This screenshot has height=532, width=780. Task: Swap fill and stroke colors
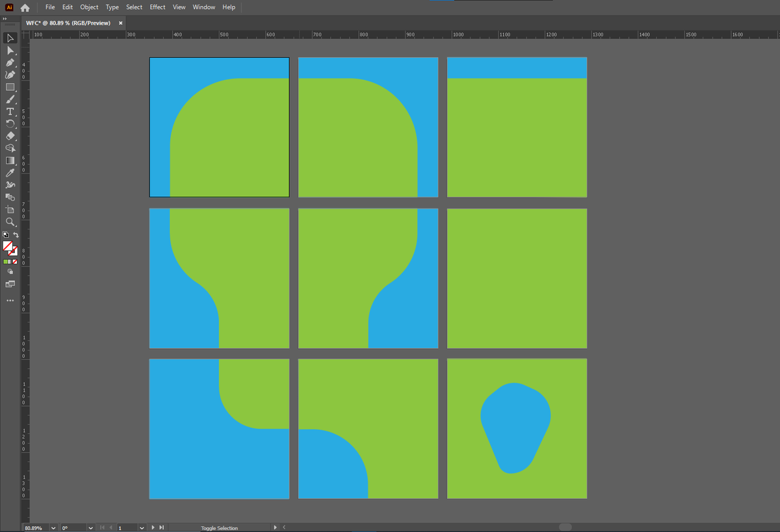16,234
